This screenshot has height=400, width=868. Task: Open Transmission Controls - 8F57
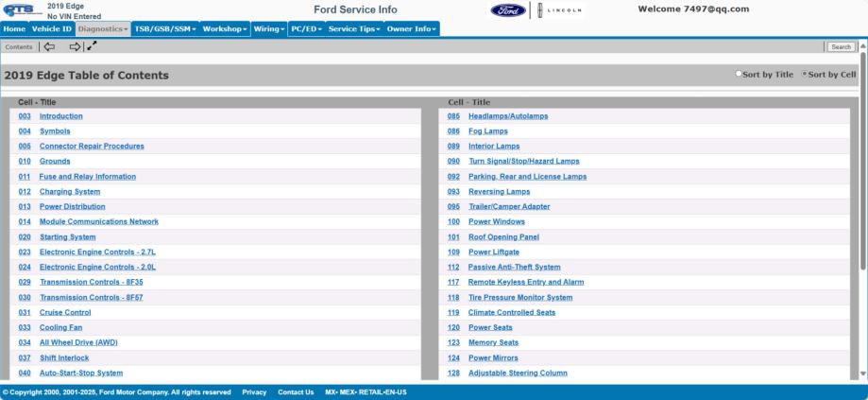tap(92, 298)
